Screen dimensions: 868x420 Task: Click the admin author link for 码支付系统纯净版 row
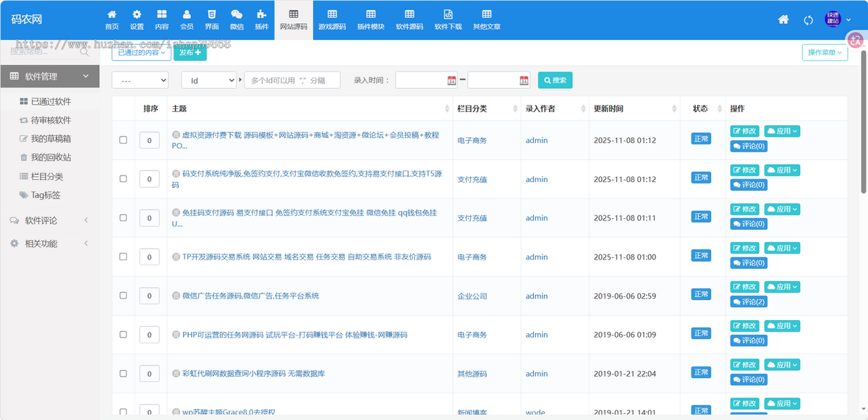(537, 179)
